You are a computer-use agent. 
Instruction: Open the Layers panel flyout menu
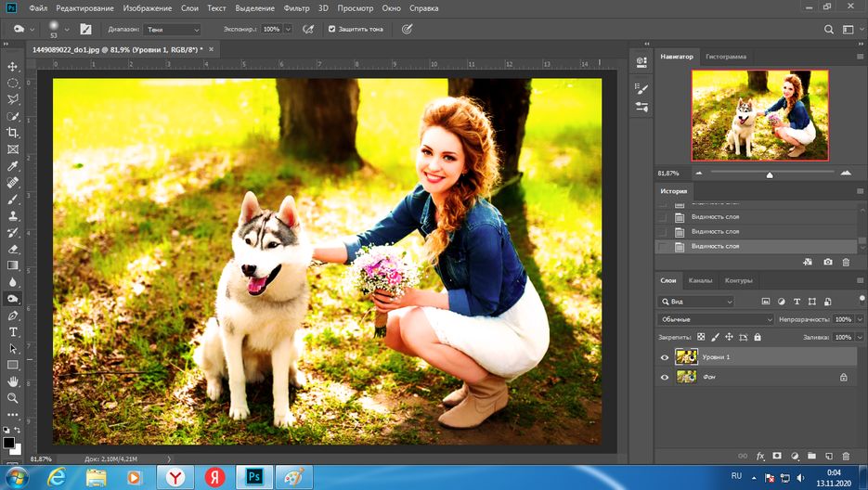[x=860, y=280]
